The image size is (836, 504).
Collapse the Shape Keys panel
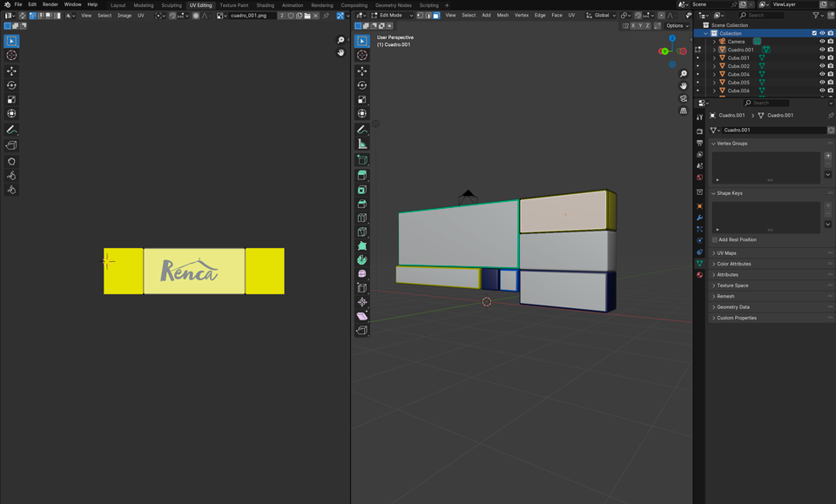(729, 193)
